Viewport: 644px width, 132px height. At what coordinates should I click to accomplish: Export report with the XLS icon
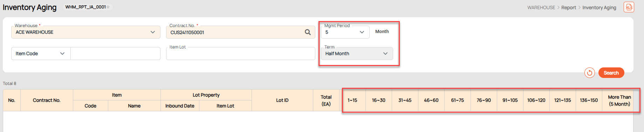[x=629, y=7]
